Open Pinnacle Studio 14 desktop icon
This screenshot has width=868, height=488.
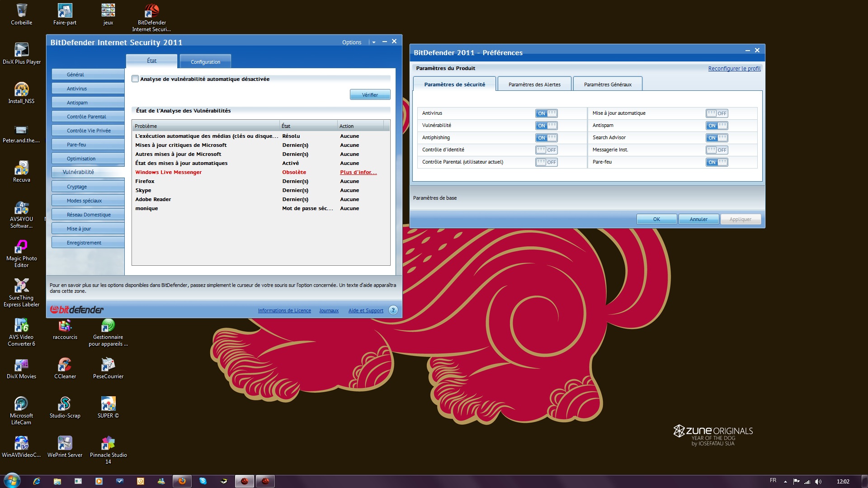tap(108, 450)
